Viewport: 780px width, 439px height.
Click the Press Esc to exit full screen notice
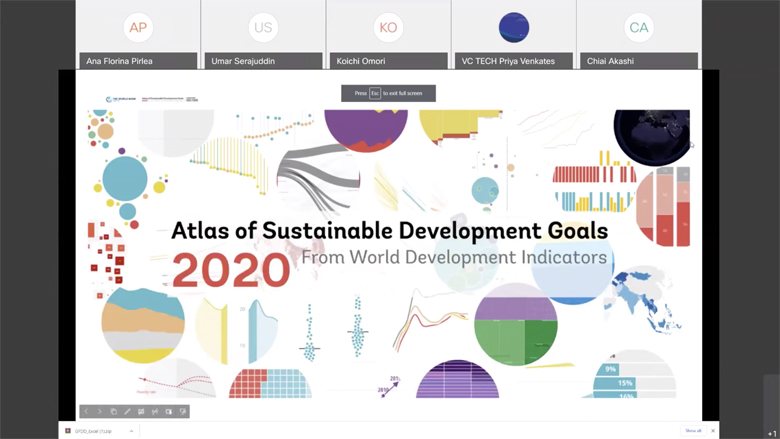point(389,93)
